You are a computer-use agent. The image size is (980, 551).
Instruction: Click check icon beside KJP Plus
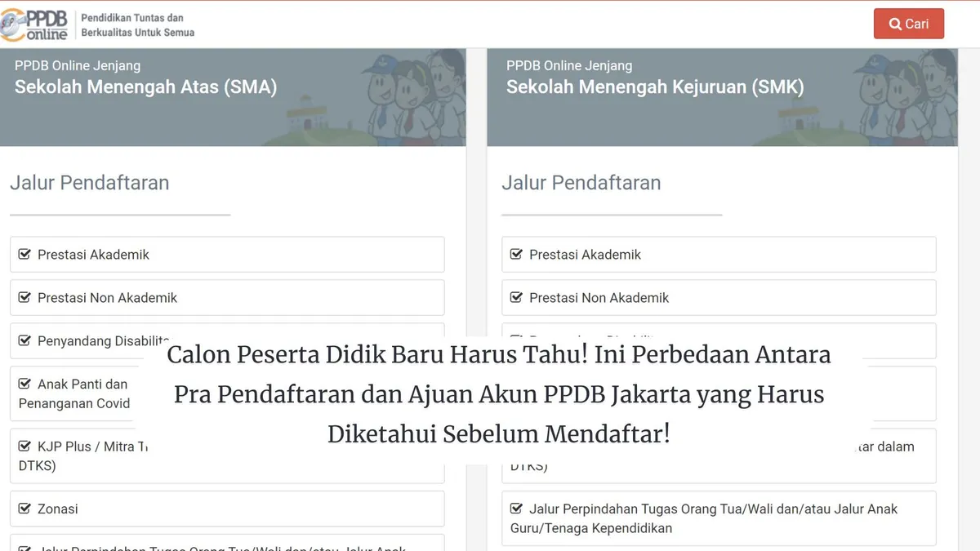pyautogui.click(x=24, y=447)
